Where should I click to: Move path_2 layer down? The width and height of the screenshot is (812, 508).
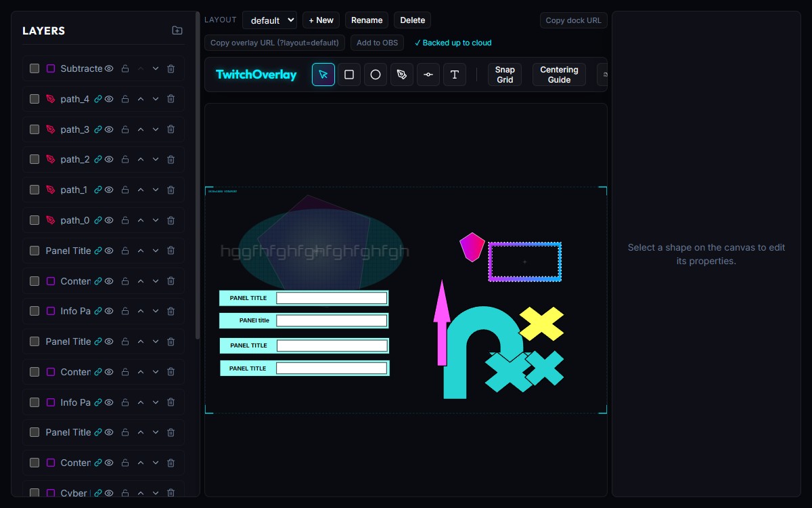point(156,159)
